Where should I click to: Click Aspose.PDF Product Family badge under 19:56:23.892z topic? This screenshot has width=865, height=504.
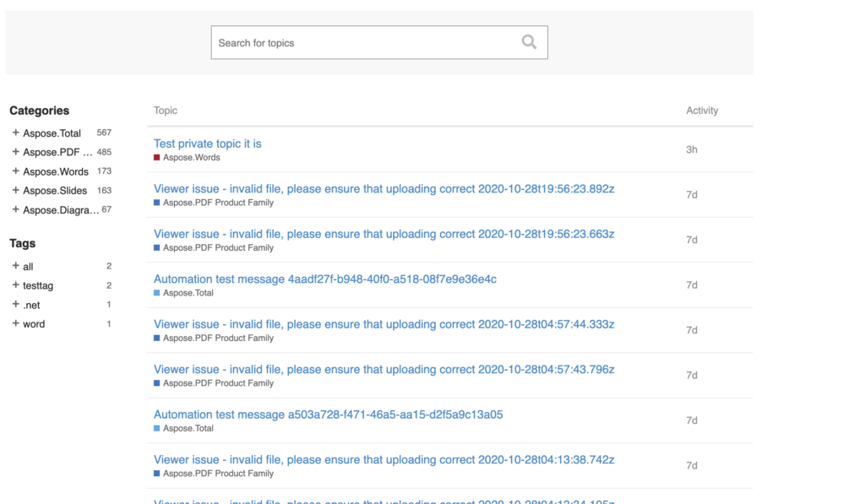pos(214,203)
